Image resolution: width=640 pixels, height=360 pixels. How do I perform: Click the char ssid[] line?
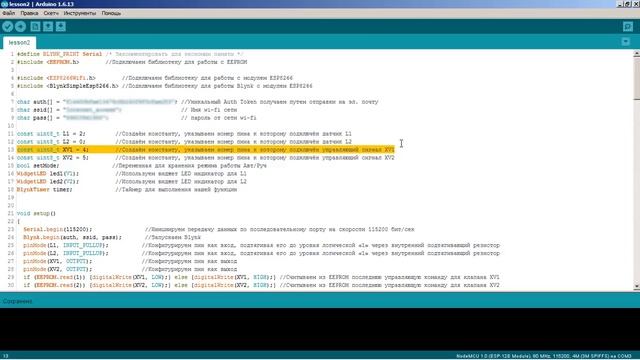pos(127,110)
